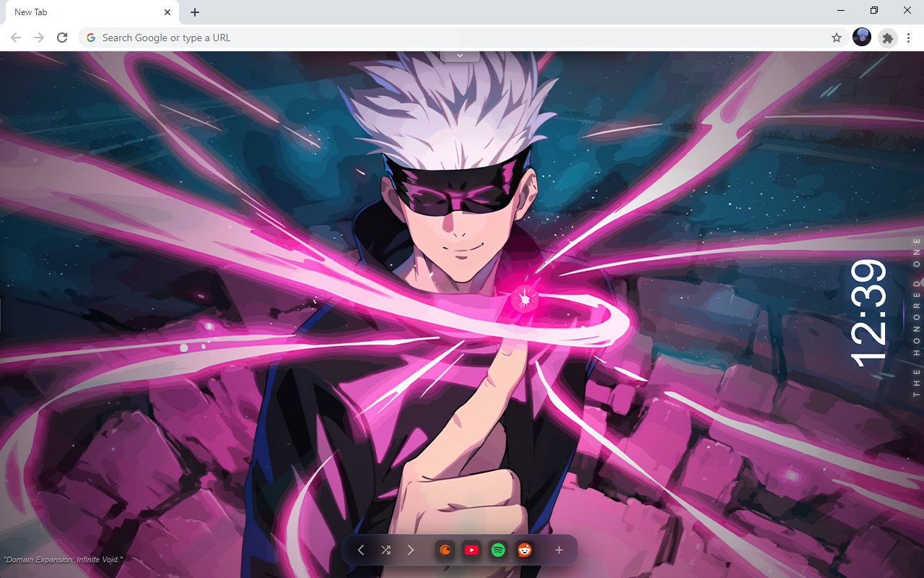Image resolution: width=924 pixels, height=578 pixels.
Task: Go to the previous wallpaper
Action: click(x=361, y=551)
